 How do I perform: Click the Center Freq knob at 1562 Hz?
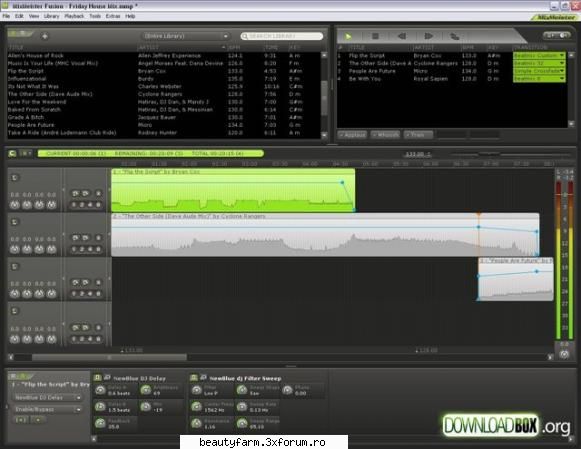coord(197,407)
